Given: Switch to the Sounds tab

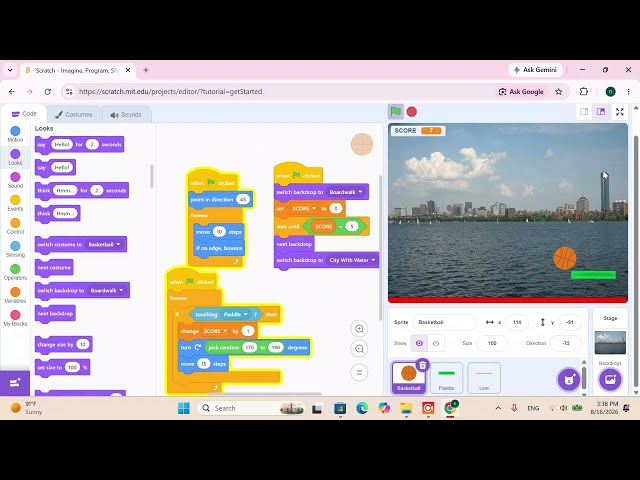Looking at the screenshot, I should (126, 115).
